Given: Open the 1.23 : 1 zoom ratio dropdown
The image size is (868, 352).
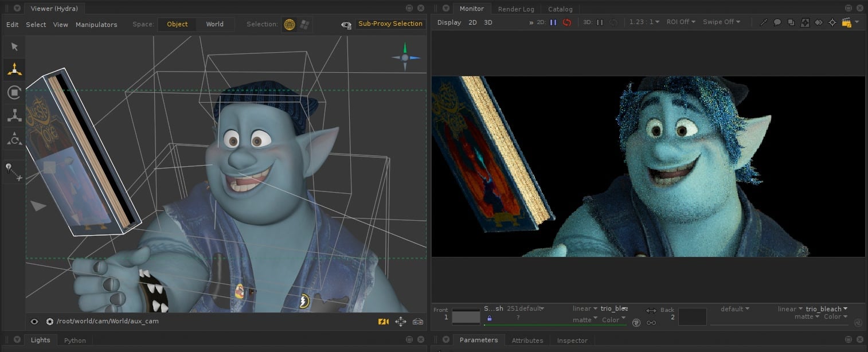Looking at the screenshot, I should click(x=644, y=22).
